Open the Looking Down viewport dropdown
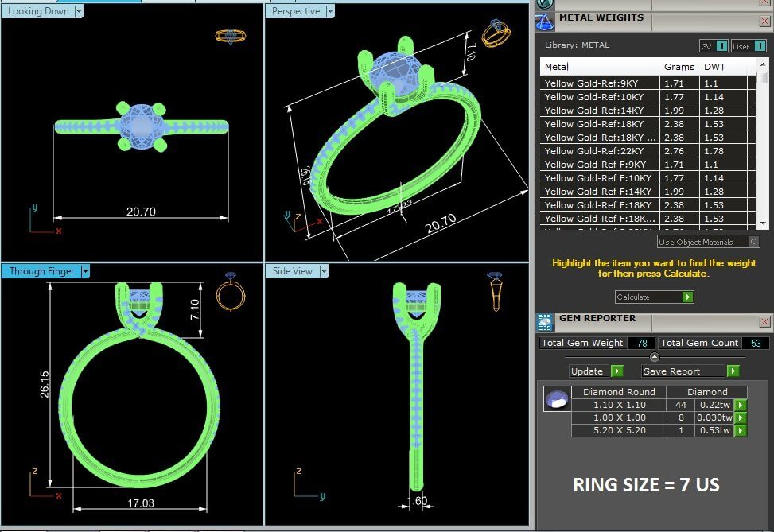This screenshot has height=532, width=774. (x=78, y=11)
